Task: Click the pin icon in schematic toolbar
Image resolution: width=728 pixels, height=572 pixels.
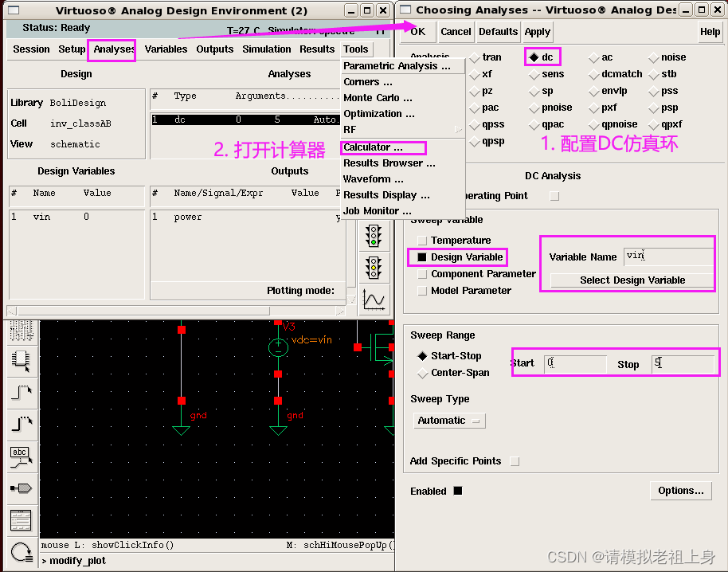Action: pos(21,488)
